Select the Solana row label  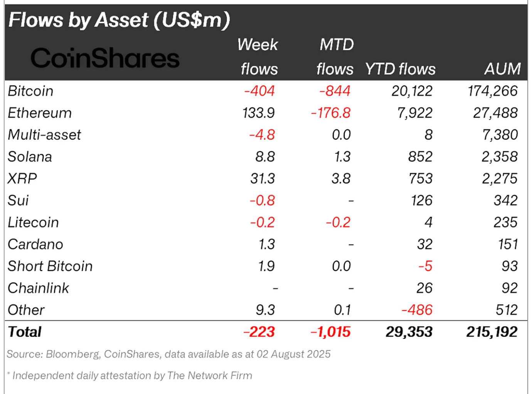click(30, 157)
